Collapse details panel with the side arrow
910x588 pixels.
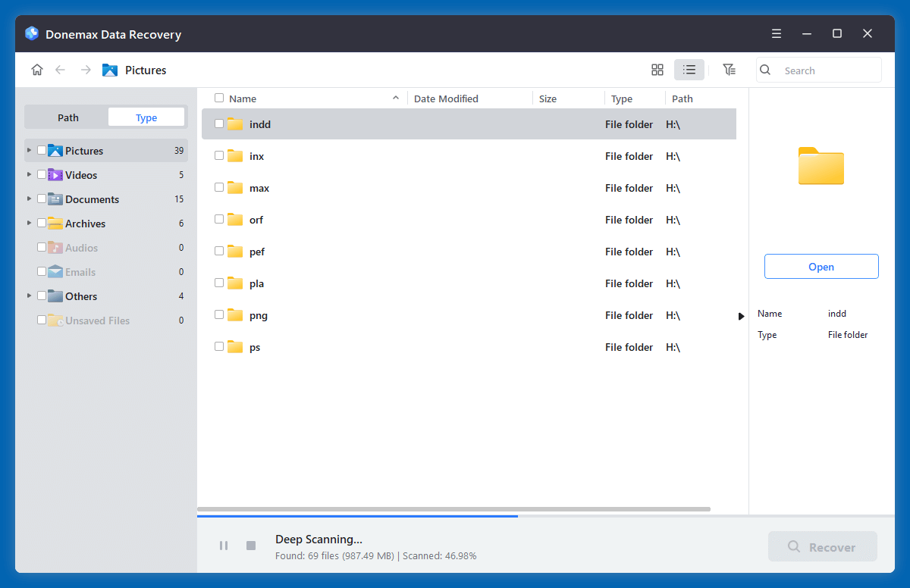(x=741, y=316)
